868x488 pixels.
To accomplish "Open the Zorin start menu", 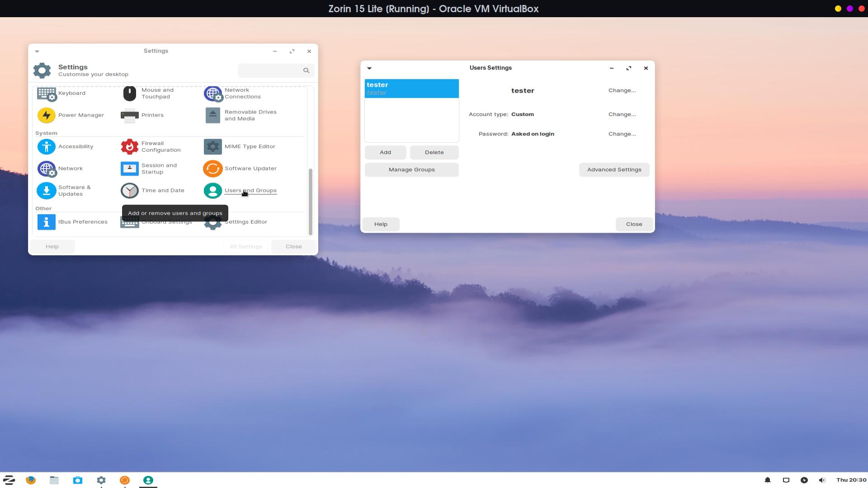I will click(9, 480).
